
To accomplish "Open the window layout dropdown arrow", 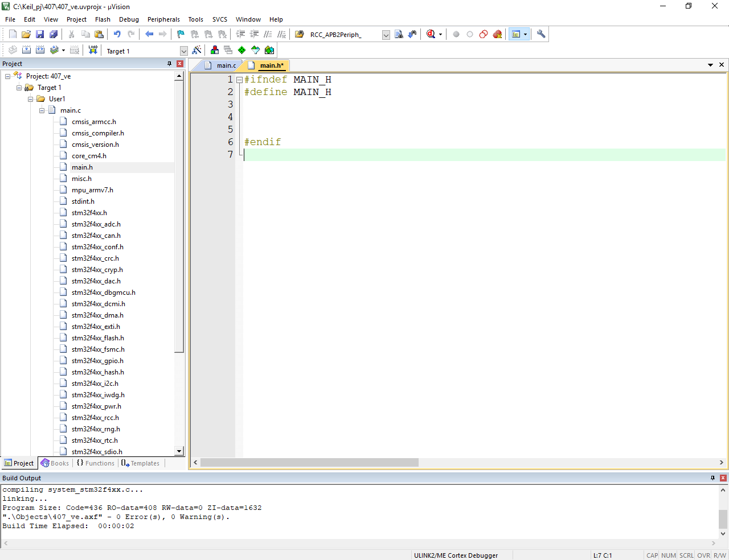I will pyautogui.click(x=525, y=34).
